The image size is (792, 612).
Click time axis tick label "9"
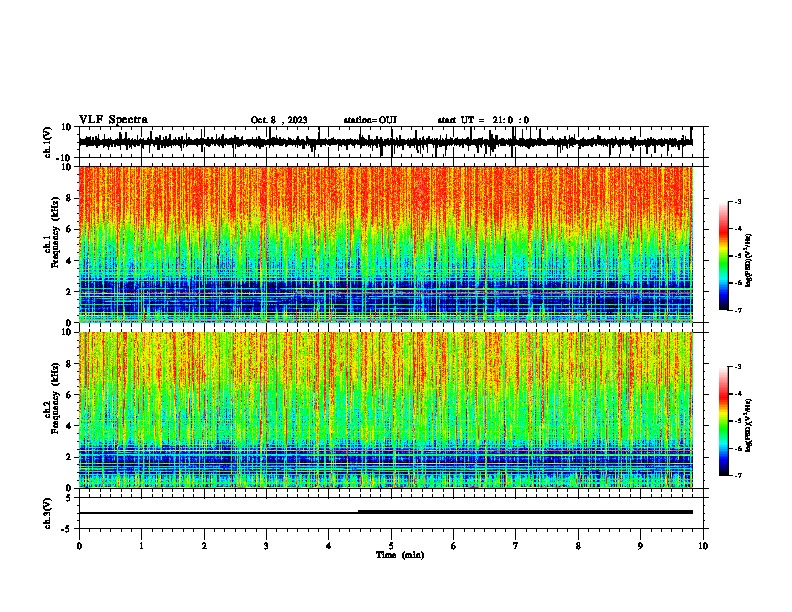click(x=640, y=546)
